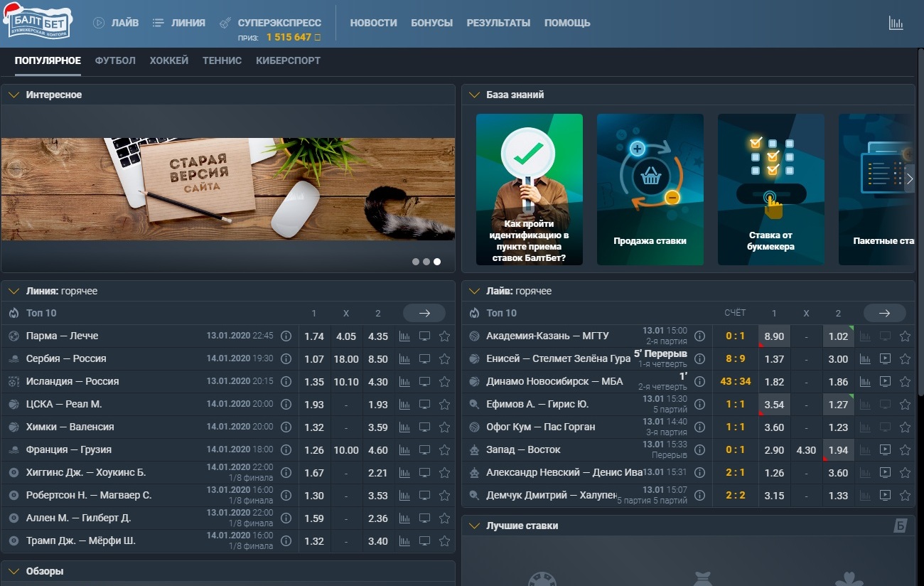Image resolution: width=924 pixels, height=586 pixels.
Task: Open the Линия menu item
Action: point(188,23)
